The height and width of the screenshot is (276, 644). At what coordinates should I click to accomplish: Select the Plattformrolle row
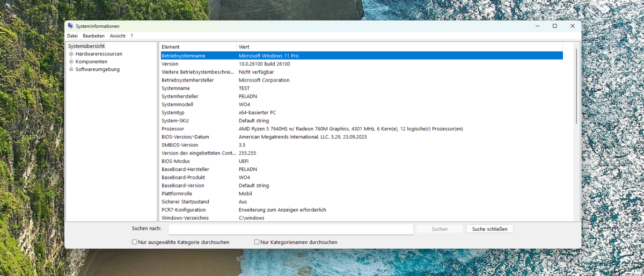(361, 193)
